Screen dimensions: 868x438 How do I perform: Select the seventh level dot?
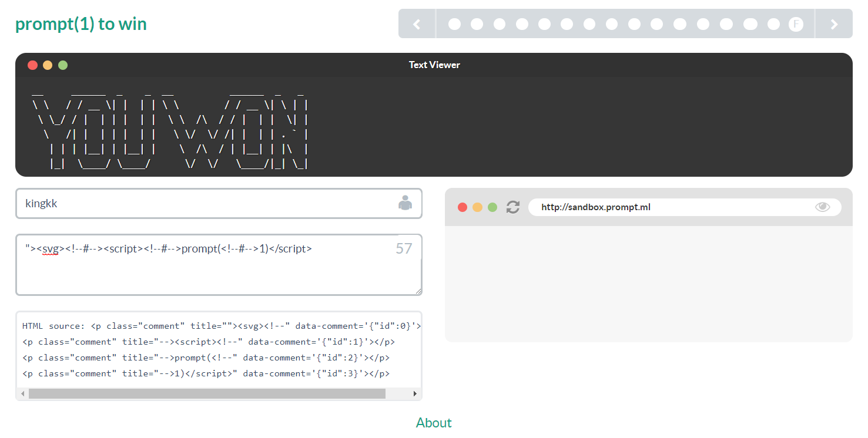(x=589, y=24)
